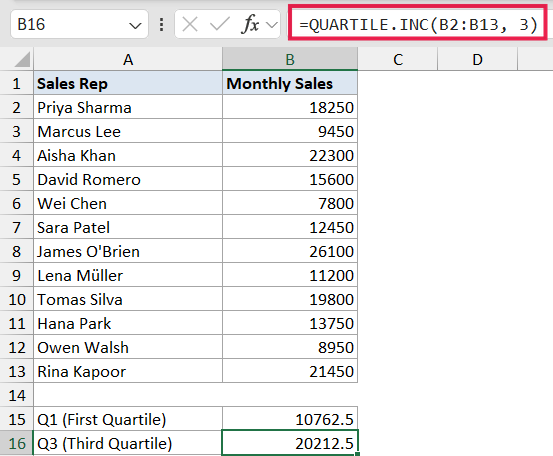Select the Tomas Silva cell

[x=128, y=299]
